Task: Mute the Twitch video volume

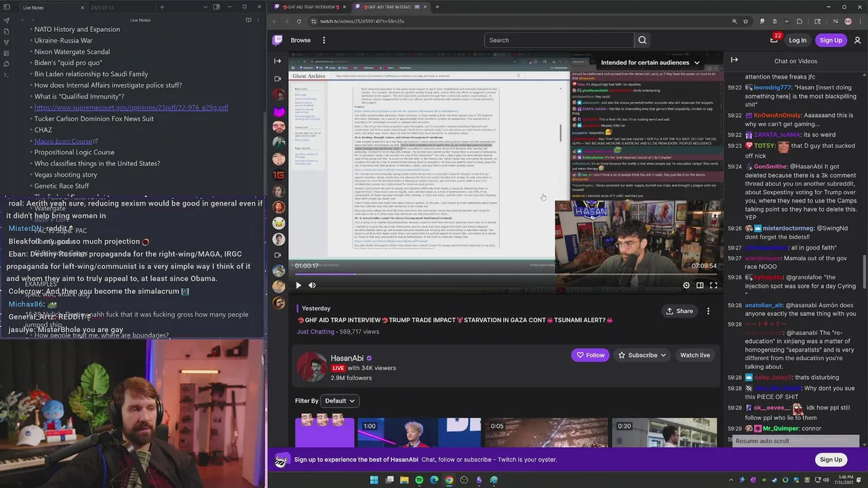Action: click(x=312, y=285)
